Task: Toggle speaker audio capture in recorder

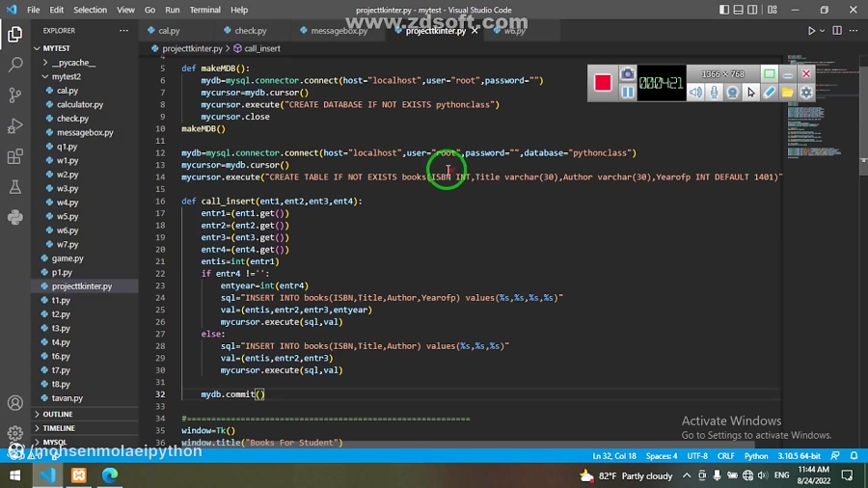Action: (x=695, y=93)
